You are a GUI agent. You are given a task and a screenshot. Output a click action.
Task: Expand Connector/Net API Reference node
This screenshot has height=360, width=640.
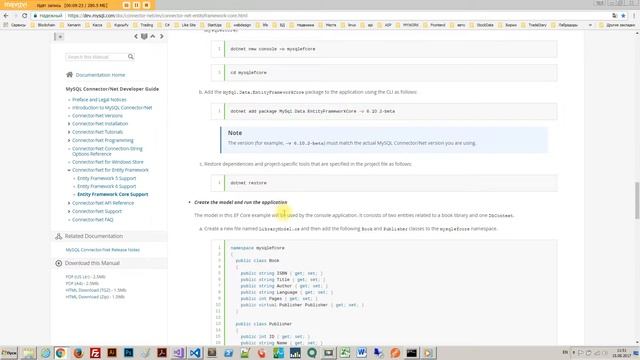pyautogui.click(x=69, y=203)
